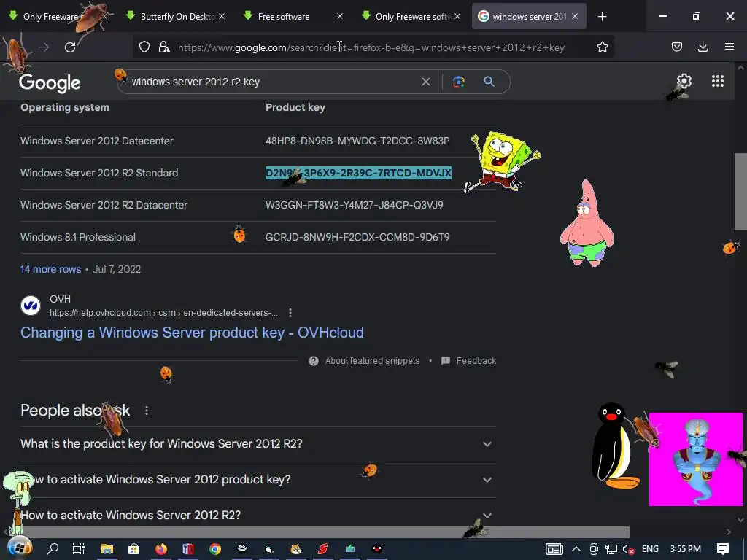Show 14 more rows of the table
This screenshot has width=747, height=560.
click(x=50, y=269)
